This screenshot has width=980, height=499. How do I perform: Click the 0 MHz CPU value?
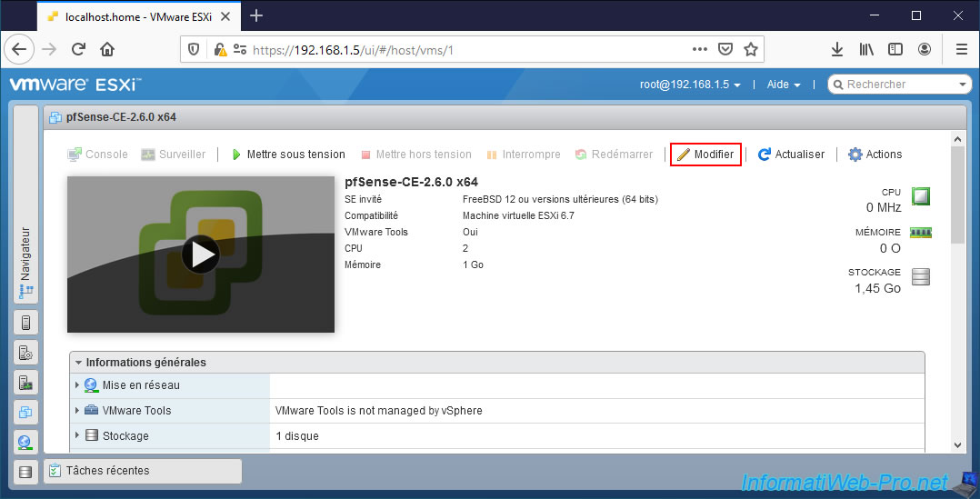[884, 207]
